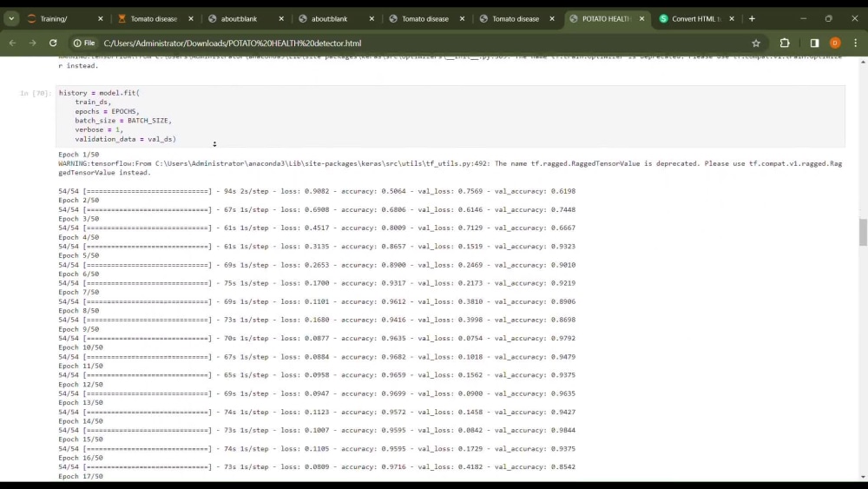Click the verbose = 1 code line
Viewport: 868px width, 489px height.
[x=99, y=129]
